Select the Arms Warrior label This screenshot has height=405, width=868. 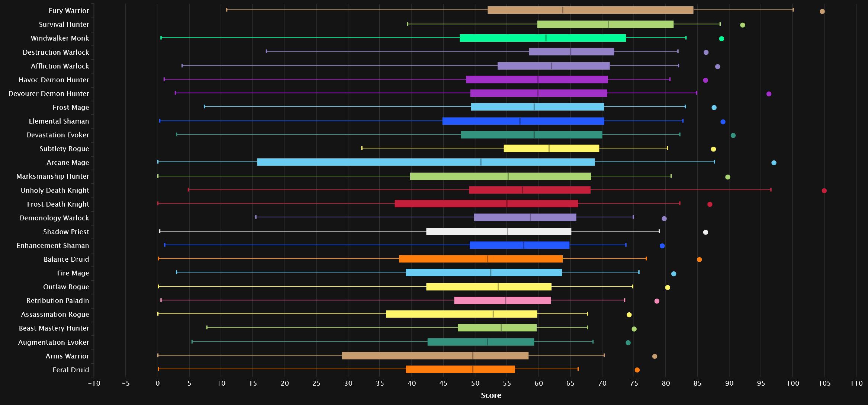coord(67,356)
